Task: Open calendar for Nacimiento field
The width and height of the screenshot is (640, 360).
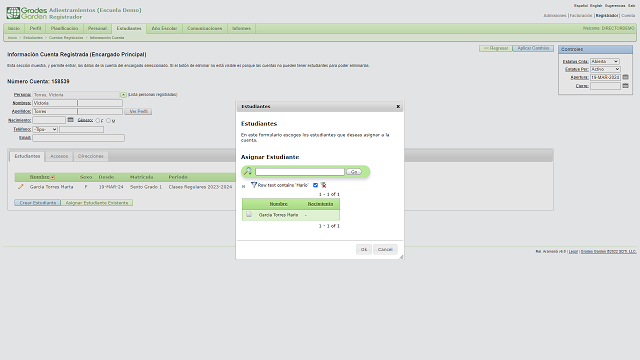Action: click(x=70, y=120)
